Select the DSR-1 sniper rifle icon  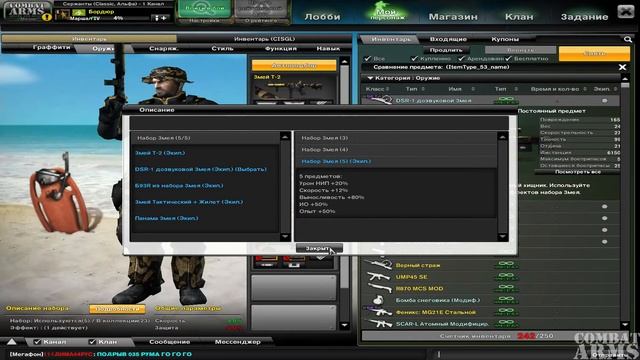(379, 100)
